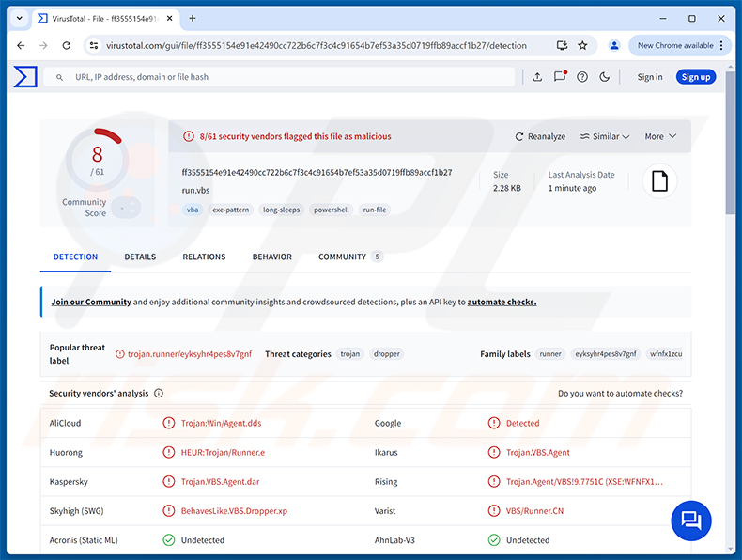This screenshot has height=560, width=742.
Task: Click the browser address bar URL
Action: click(317, 45)
